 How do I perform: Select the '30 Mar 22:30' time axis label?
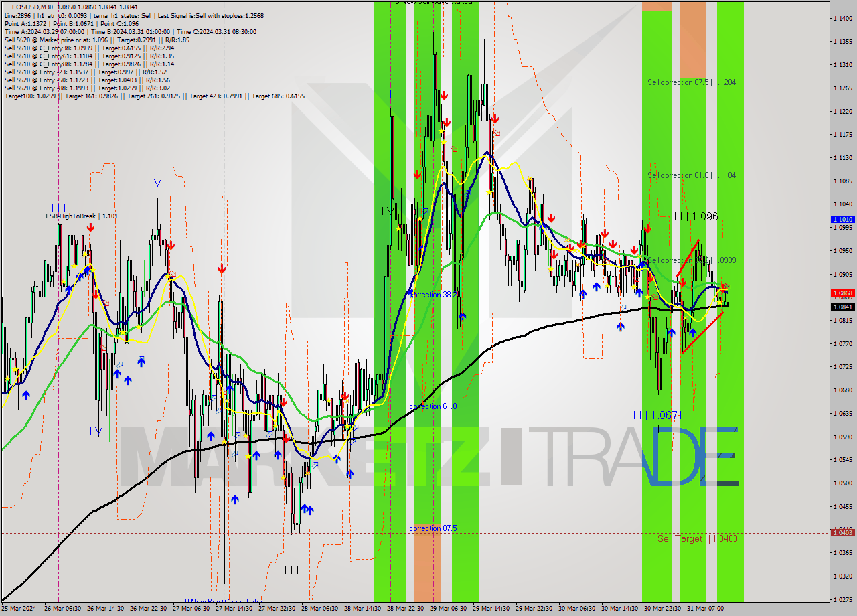664,609
